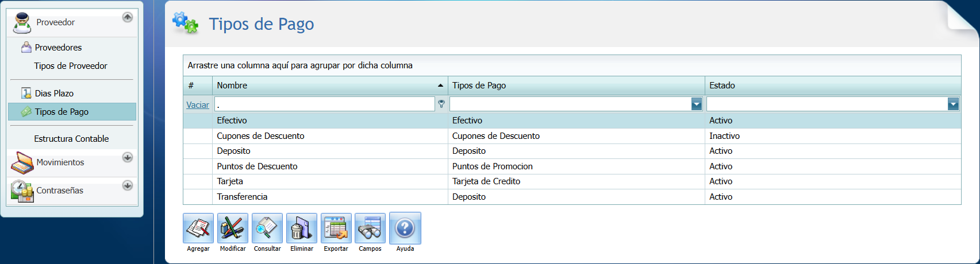Click the filter funnel icon beside Nombre field

click(x=441, y=104)
